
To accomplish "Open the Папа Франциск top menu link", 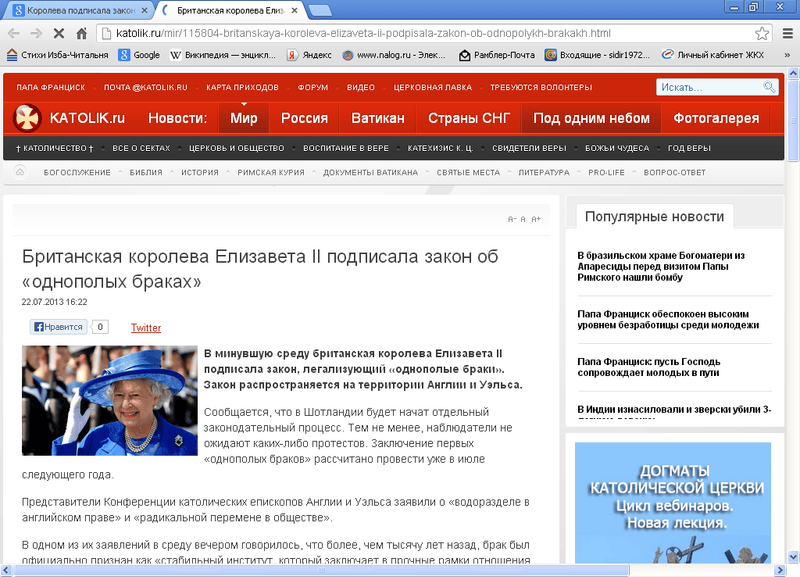I will [x=51, y=87].
